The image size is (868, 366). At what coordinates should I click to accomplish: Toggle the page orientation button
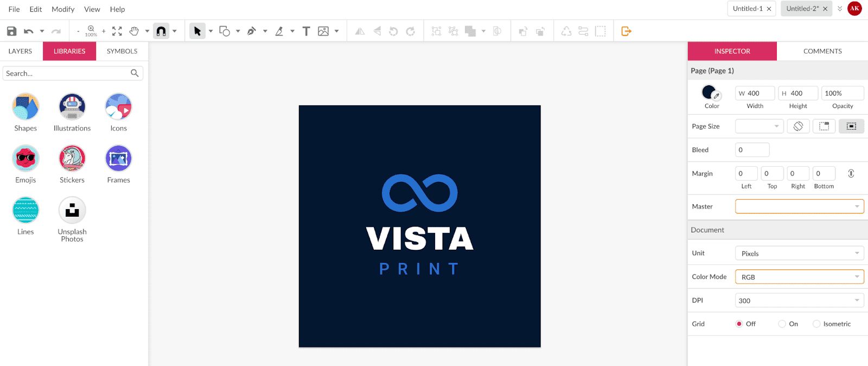coord(798,126)
